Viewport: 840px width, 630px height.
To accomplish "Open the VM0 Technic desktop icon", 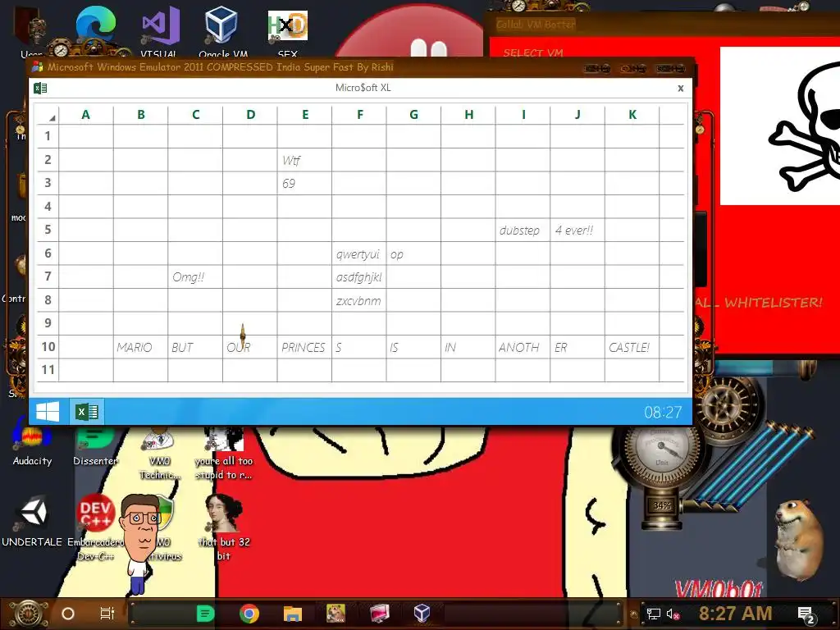I will (x=160, y=453).
